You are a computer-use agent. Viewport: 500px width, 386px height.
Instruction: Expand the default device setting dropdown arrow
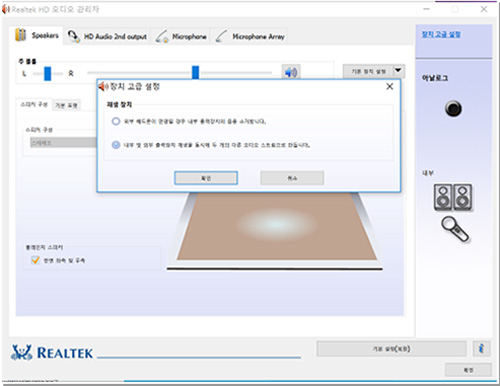(398, 71)
